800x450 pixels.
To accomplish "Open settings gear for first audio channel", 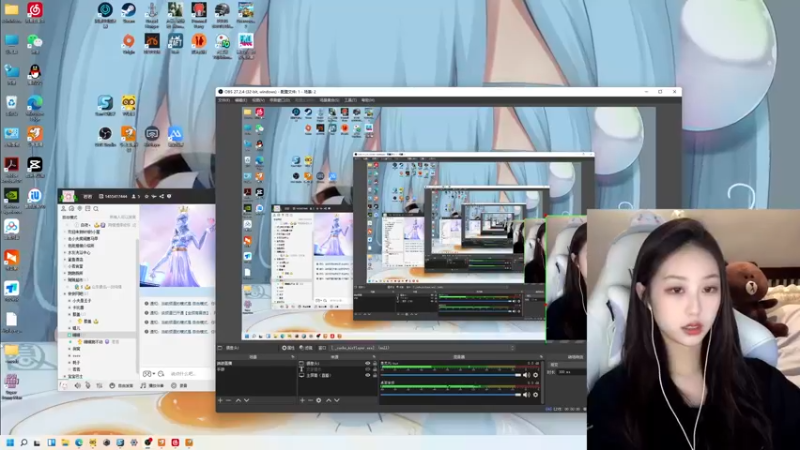I will (535, 375).
